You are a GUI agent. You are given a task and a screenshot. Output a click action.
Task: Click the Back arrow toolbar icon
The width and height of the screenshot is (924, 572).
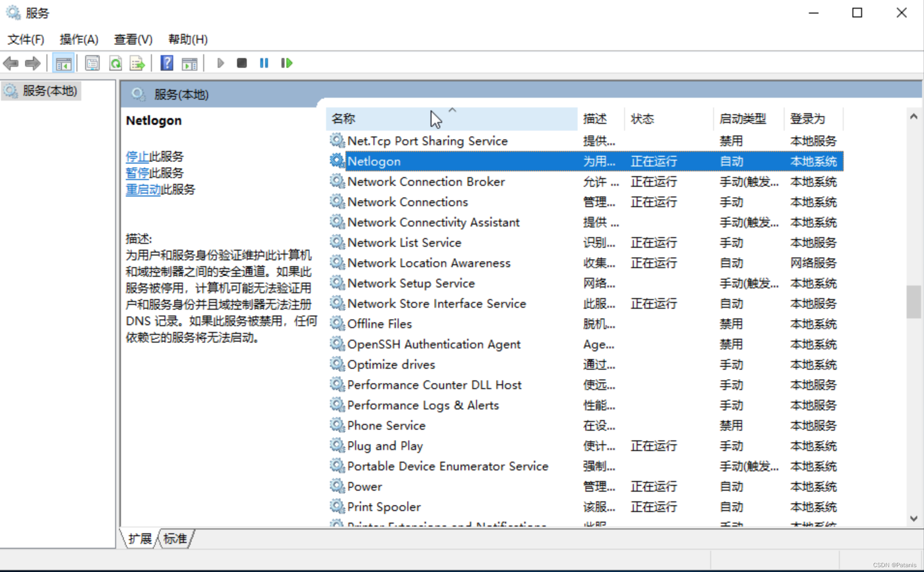(11, 63)
